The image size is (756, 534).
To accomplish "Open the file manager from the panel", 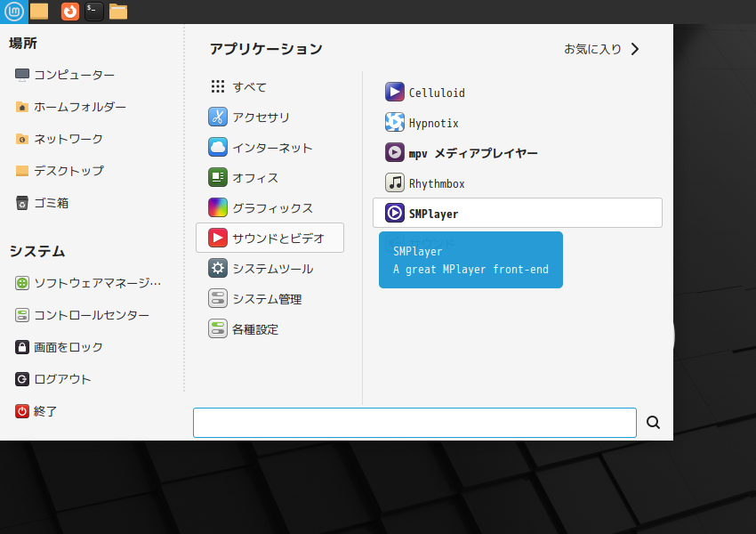I will click(x=118, y=11).
